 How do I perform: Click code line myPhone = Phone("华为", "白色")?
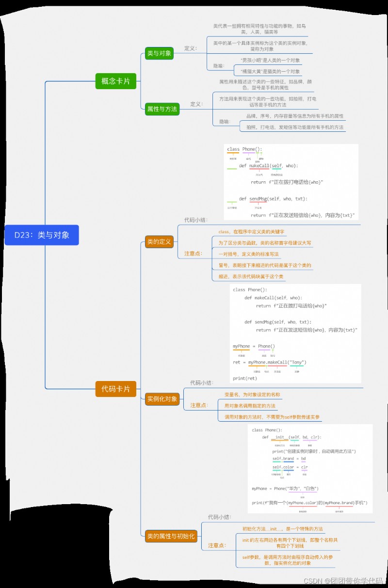(285, 489)
